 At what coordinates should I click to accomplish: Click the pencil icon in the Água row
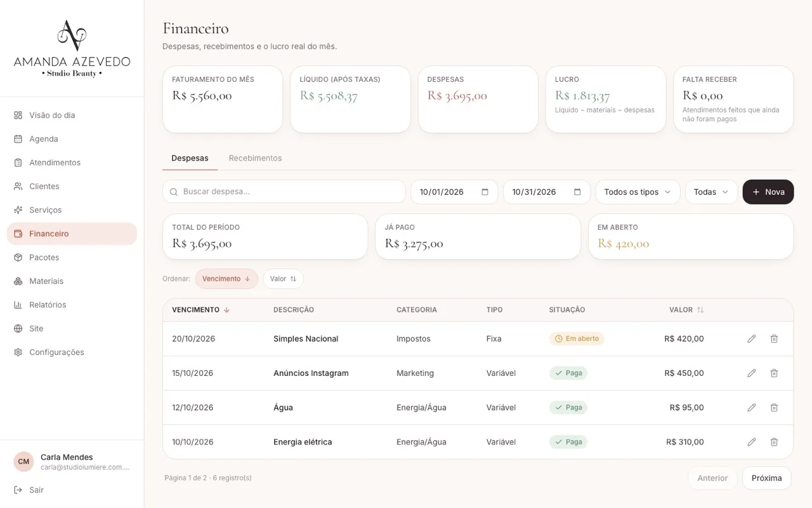pos(752,408)
